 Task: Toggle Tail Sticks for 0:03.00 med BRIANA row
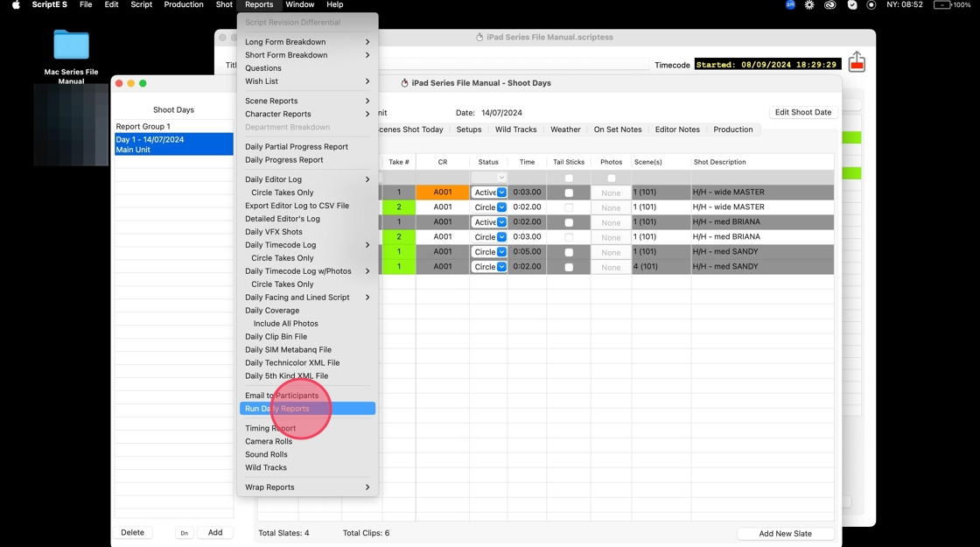click(x=569, y=237)
